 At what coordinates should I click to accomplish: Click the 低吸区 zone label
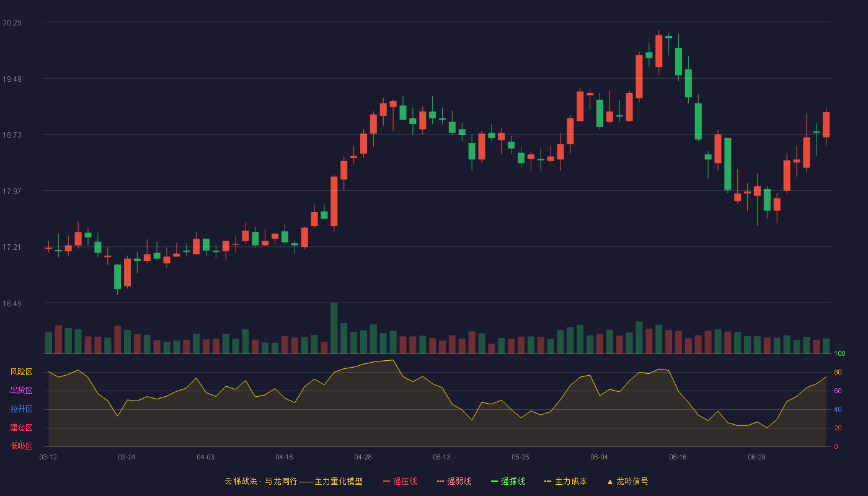(x=21, y=446)
